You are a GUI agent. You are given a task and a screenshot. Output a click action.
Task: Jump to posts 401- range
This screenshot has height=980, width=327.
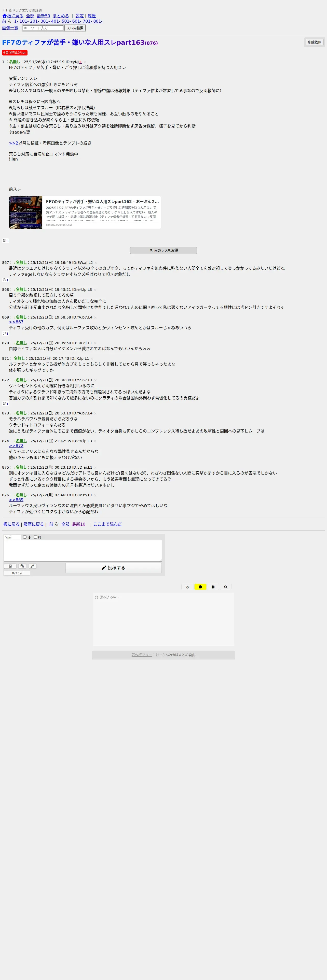click(56, 21)
